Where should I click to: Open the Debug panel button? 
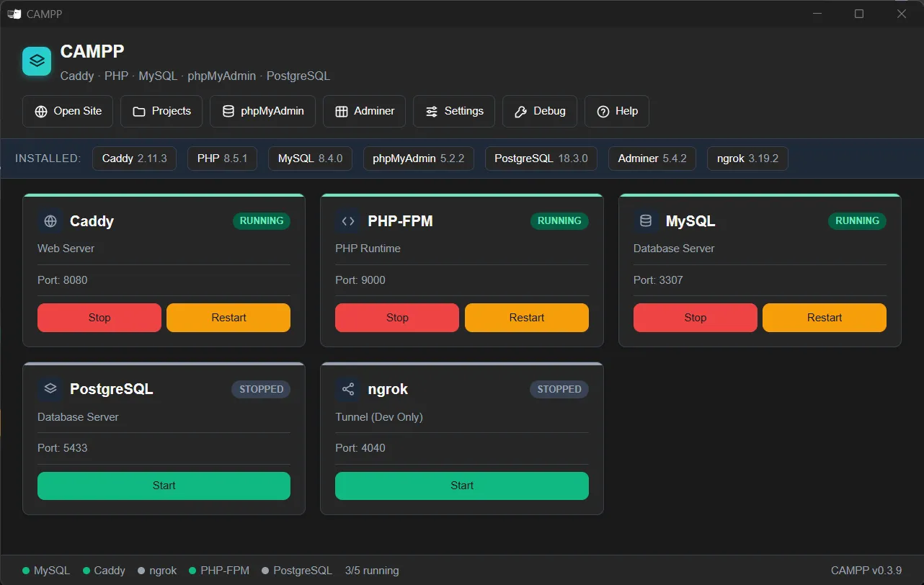[540, 111]
